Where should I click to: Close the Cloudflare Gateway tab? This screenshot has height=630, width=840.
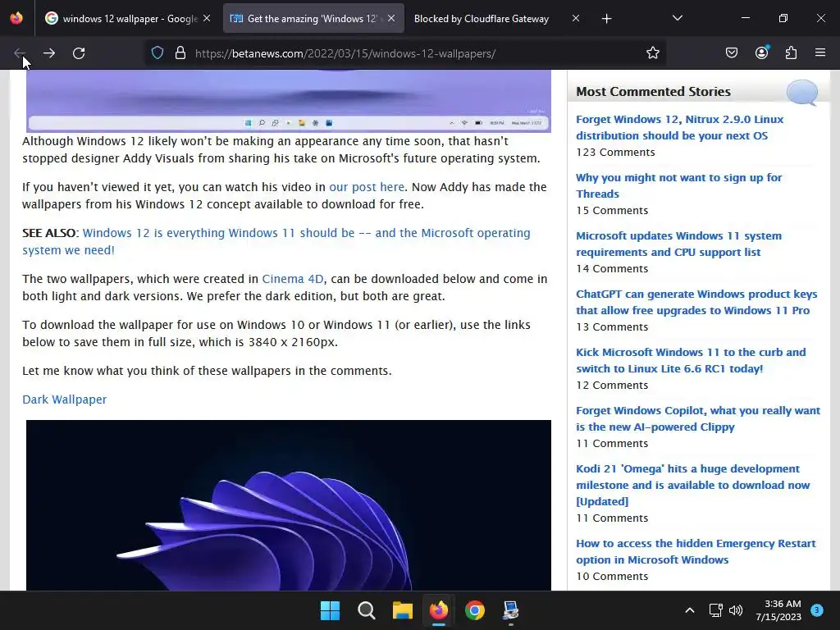pos(575,18)
